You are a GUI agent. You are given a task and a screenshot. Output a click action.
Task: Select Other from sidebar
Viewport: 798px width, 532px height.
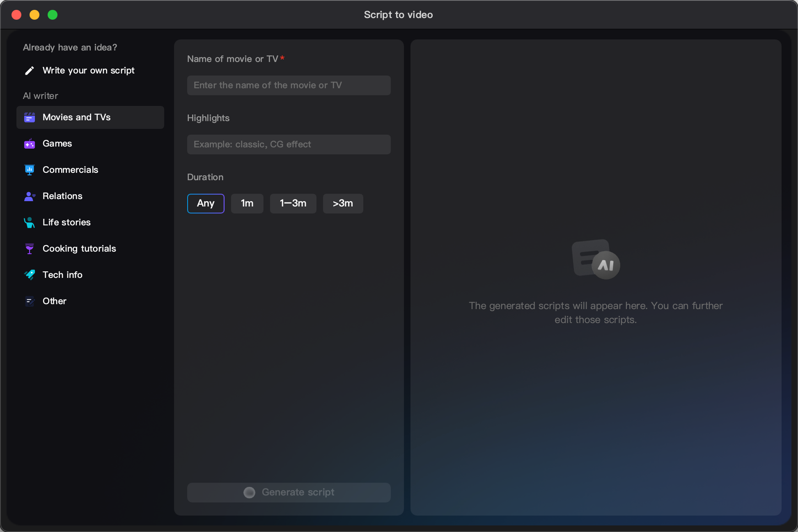click(x=55, y=301)
